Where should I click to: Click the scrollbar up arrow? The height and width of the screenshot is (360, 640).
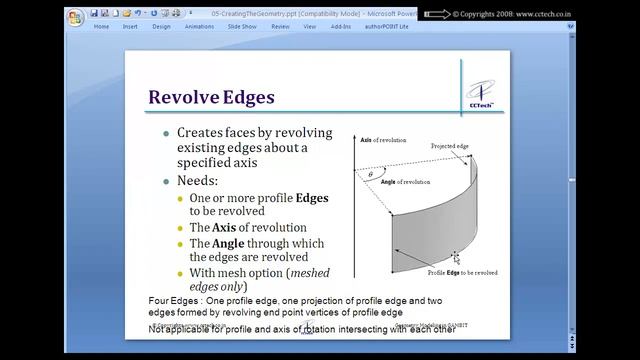(x=572, y=36)
